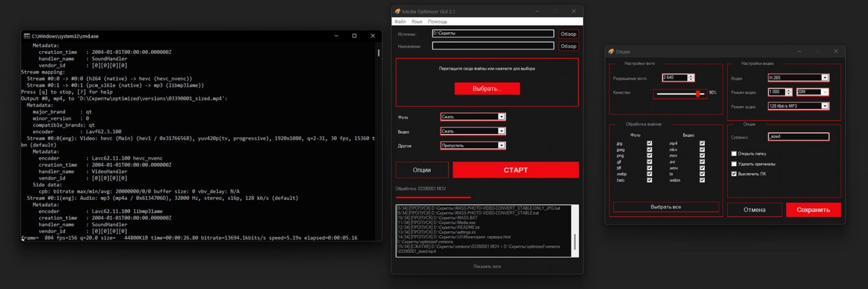Viewport: 868px width, 289px height.
Task: Expand the Режим аудио dropdown
Action: 825,106
